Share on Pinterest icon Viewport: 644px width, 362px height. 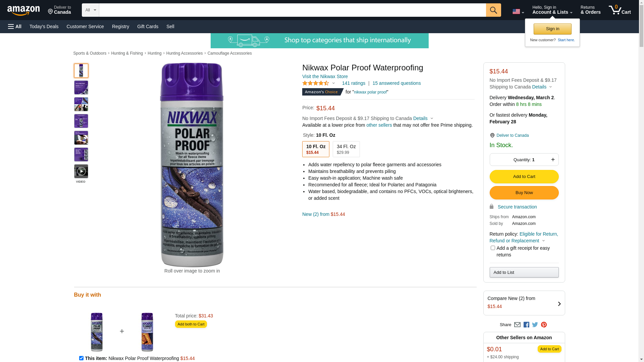tap(544, 324)
